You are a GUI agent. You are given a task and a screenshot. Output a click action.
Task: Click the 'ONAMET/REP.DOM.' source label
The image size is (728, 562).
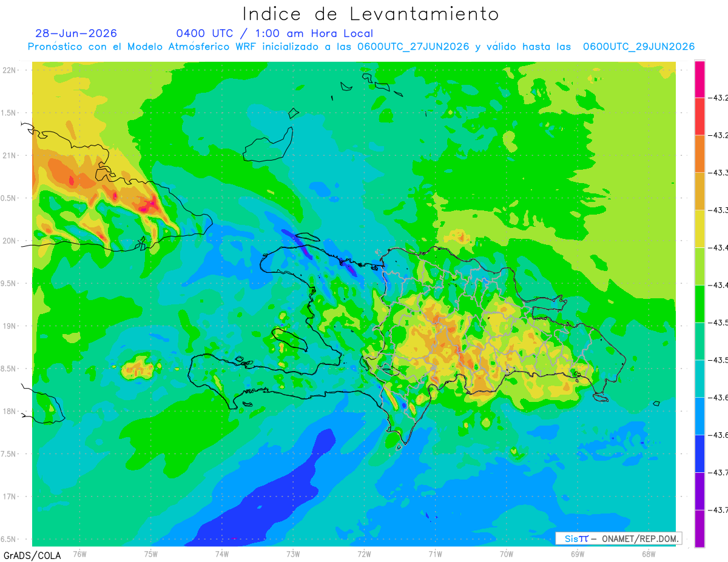[x=639, y=538]
